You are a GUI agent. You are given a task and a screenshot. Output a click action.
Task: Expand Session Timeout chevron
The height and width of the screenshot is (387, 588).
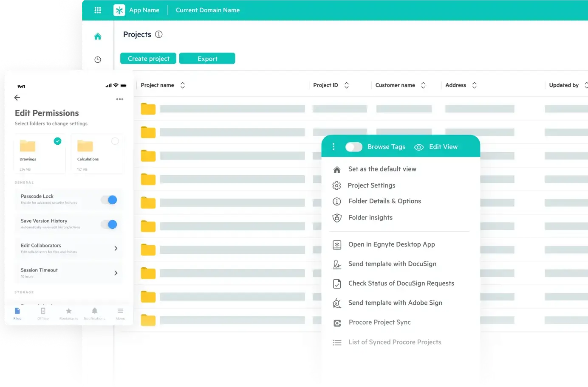pos(116,273)
